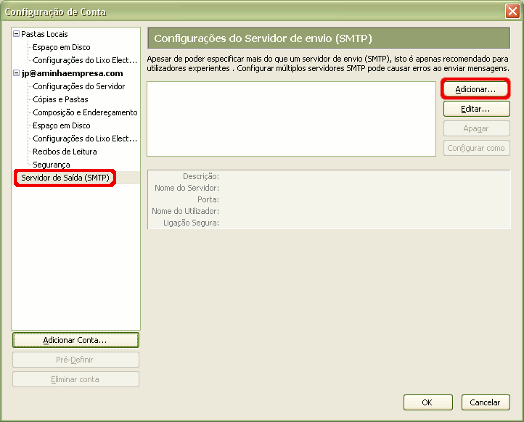Screen dimensions: 524x422
Task: Select Espaço em Disco under the account
Action: 61,126
